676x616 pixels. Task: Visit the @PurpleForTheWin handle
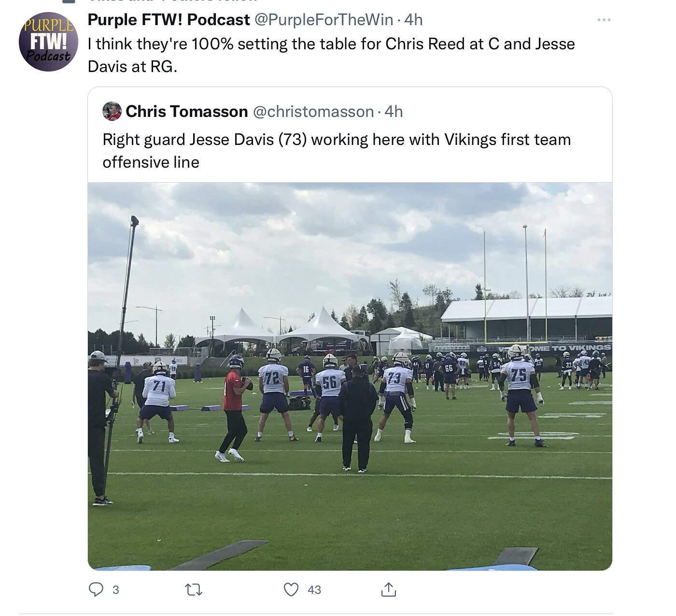tap(324, 20)
